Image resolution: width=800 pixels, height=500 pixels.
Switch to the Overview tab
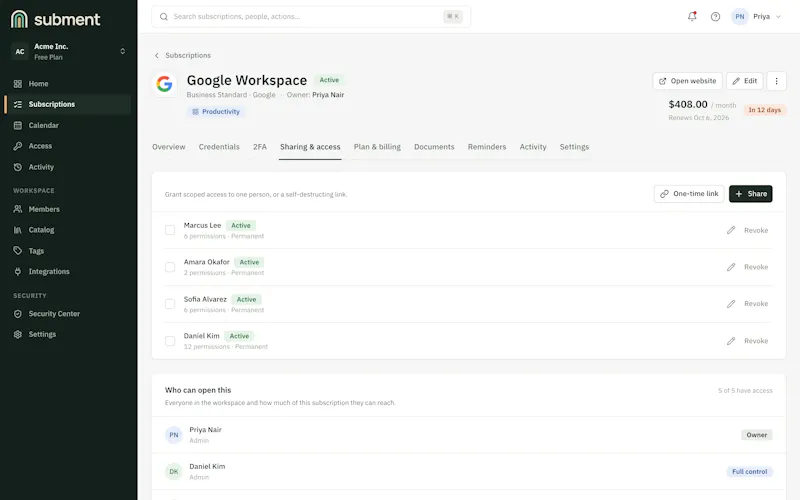tap(169, 147)
